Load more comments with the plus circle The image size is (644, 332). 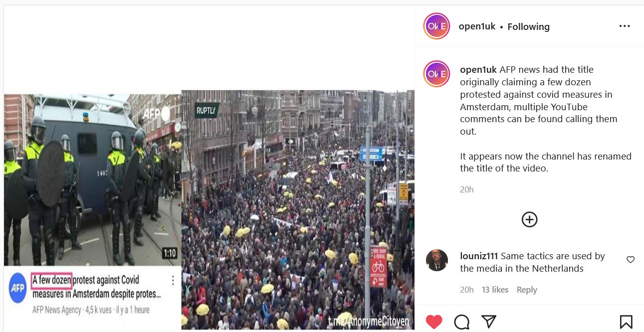[529, 219]
